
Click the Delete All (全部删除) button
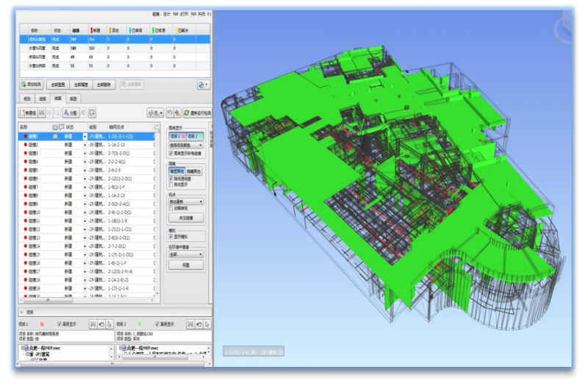[x=104, y=85]
